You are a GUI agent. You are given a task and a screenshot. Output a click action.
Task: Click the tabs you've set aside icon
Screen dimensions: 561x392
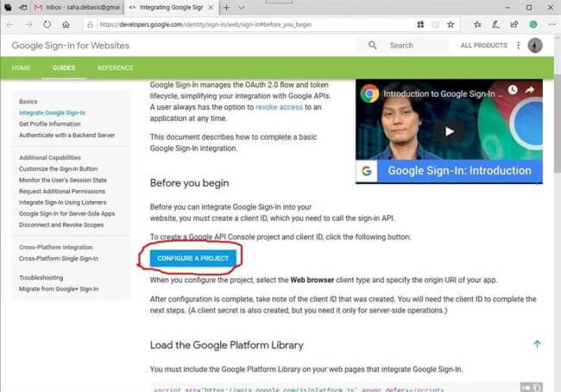tap(8, 8)
